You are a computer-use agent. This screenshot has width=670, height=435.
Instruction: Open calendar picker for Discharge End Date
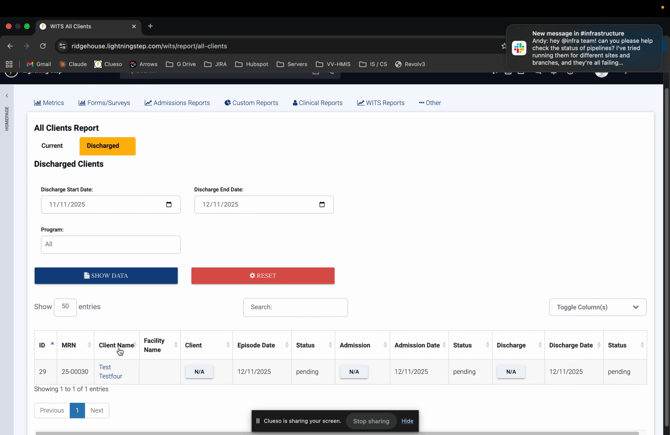(x=321, y=204)
